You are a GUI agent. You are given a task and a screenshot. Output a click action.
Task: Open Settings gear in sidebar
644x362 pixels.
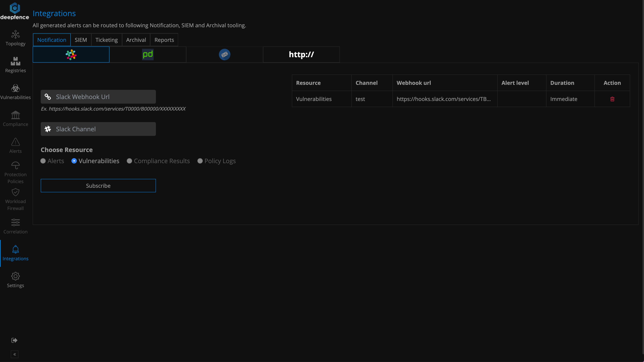pos(15,279)
